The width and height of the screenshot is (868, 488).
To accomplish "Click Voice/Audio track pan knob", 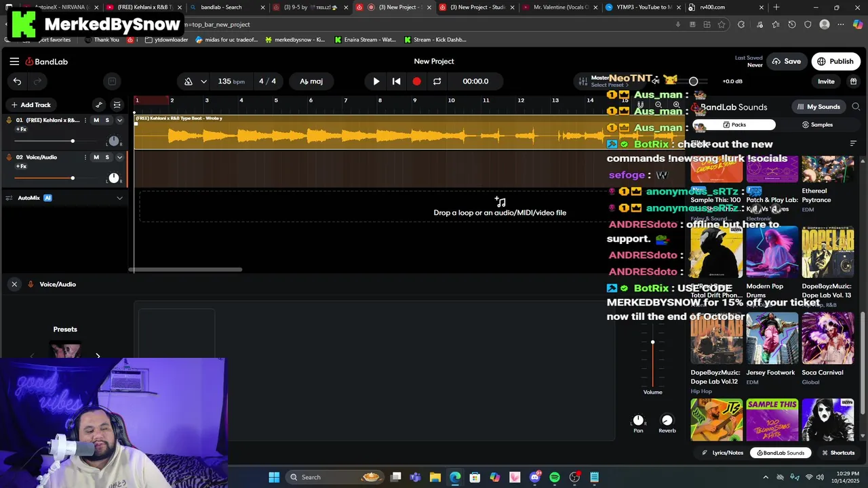I will pyautogui.click(x=114, y=178).
